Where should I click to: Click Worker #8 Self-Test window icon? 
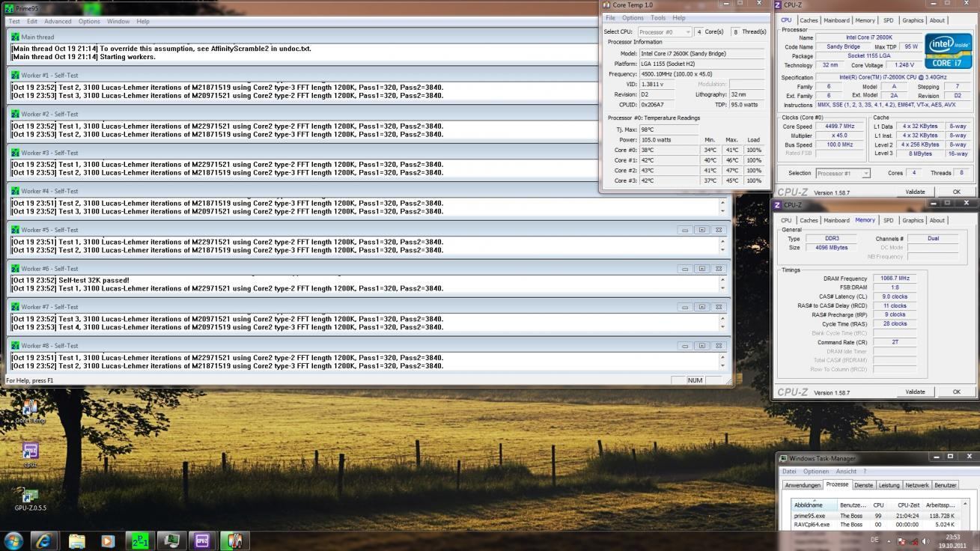(15, 345)
